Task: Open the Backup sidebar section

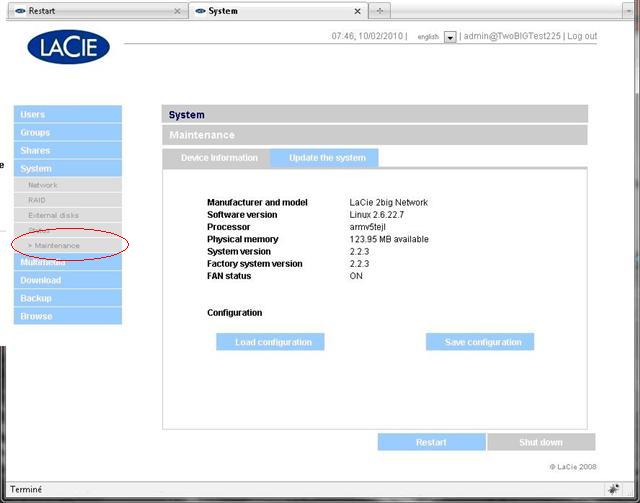Action: click(x=67, y=298)
